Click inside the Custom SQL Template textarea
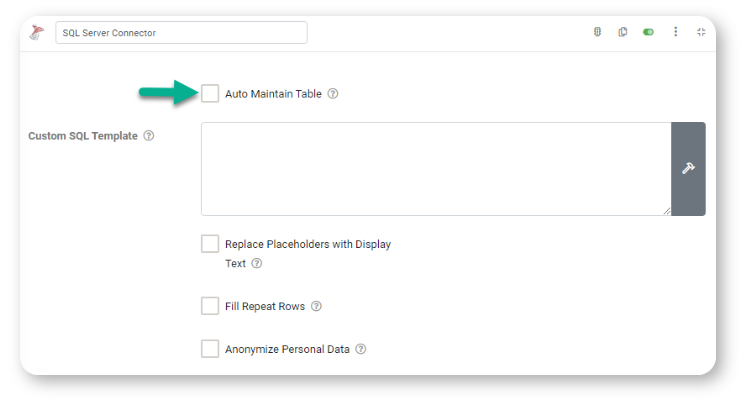 pyautogui.click(x=436, y=169)
